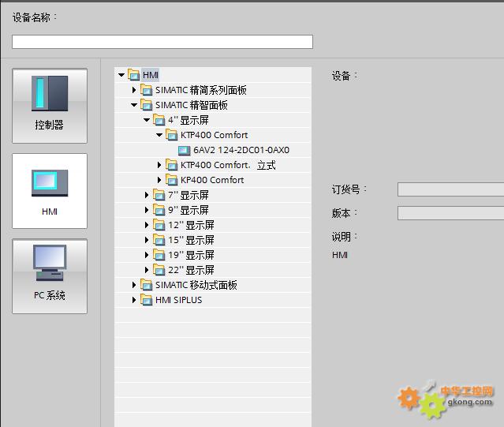
Task: Click the KP400 Comfort folder icon
Action: tap(171, 180)
